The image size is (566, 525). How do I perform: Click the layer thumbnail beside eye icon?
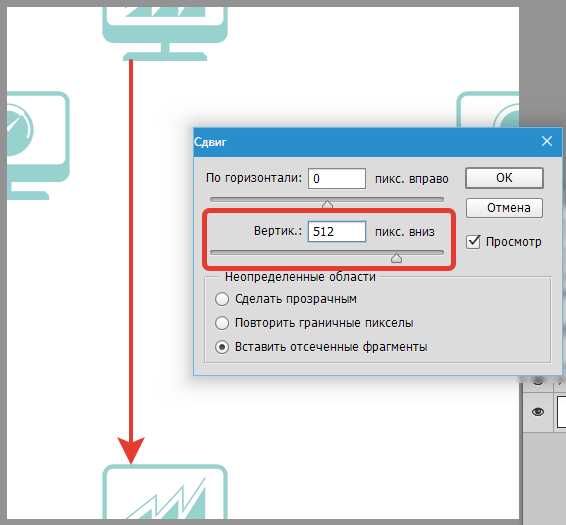click(x=561, y=412)
